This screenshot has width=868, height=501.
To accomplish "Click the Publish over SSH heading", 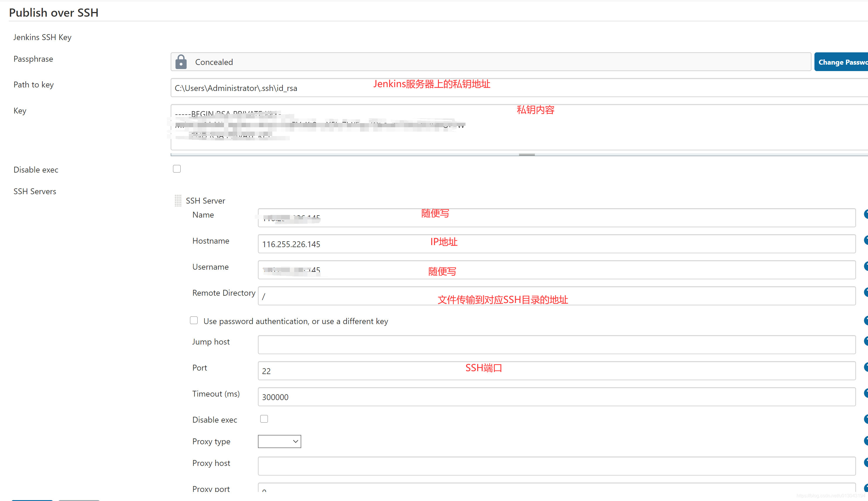I will click(x=54, y=12).
